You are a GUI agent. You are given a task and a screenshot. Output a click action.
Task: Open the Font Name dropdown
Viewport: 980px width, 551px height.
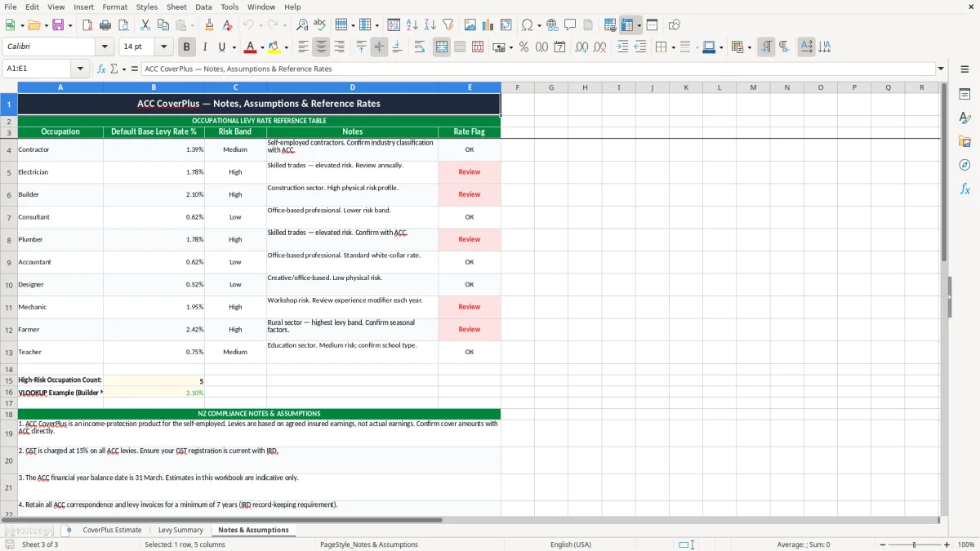coord(105,47)
